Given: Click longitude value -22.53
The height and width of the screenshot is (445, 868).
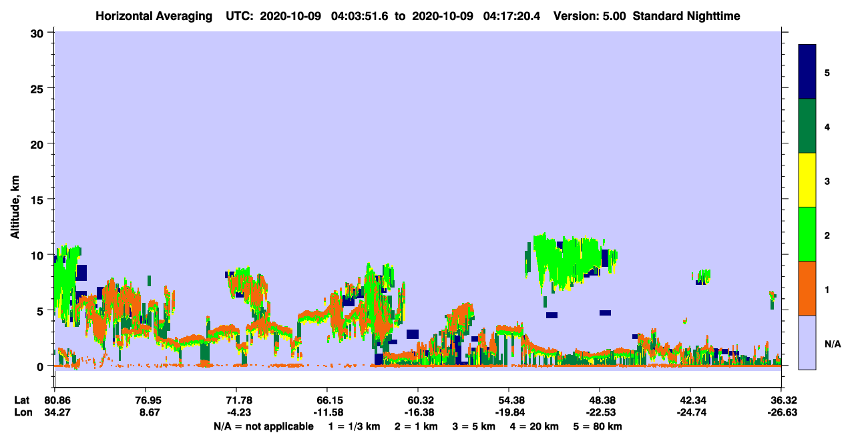Looking at the screenshot, I should pyautogui.click(x=600, y=413).
